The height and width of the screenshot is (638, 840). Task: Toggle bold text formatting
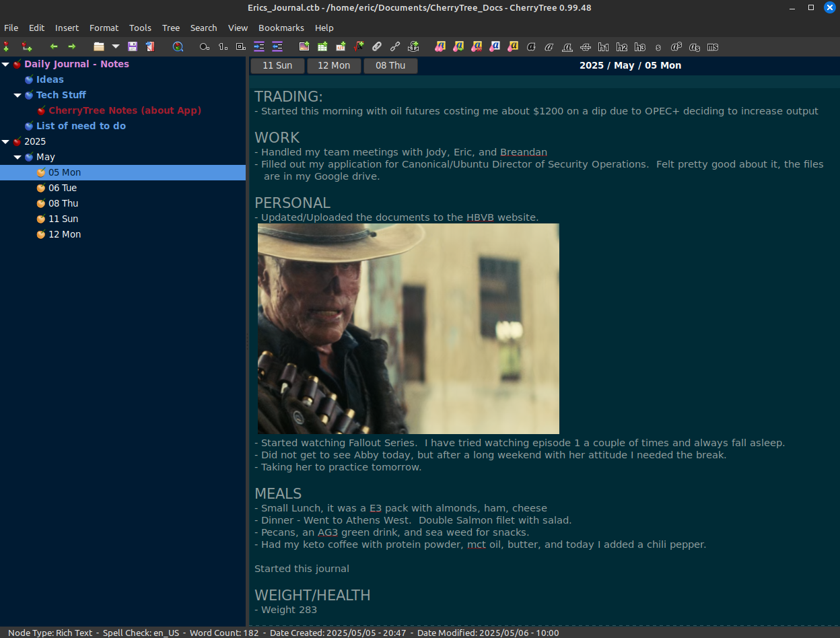(531, 46)
